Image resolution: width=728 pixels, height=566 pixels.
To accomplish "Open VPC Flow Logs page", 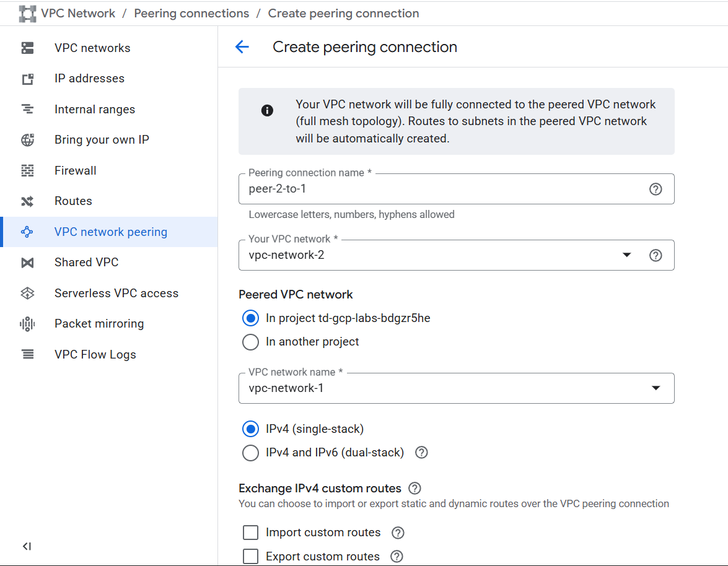I will tap(95, 355).
